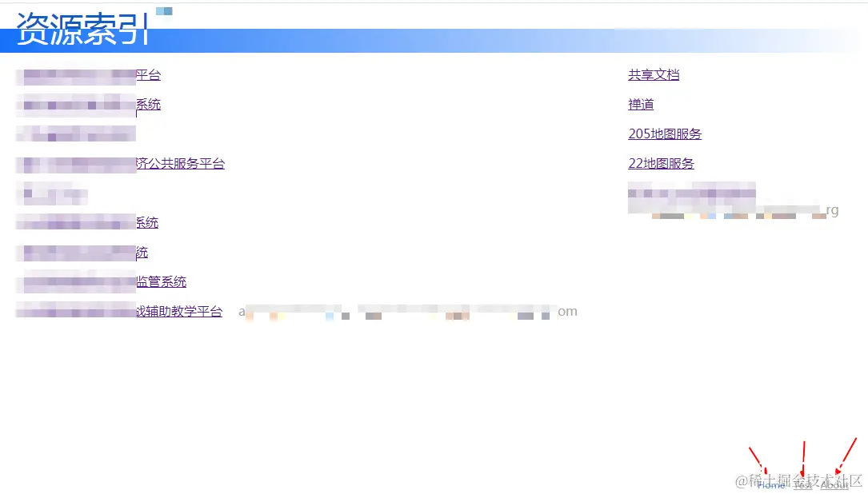Open the third blurred link in left column
The height and width of the screenshot is (494, 868).
click(x=76, y=133)
